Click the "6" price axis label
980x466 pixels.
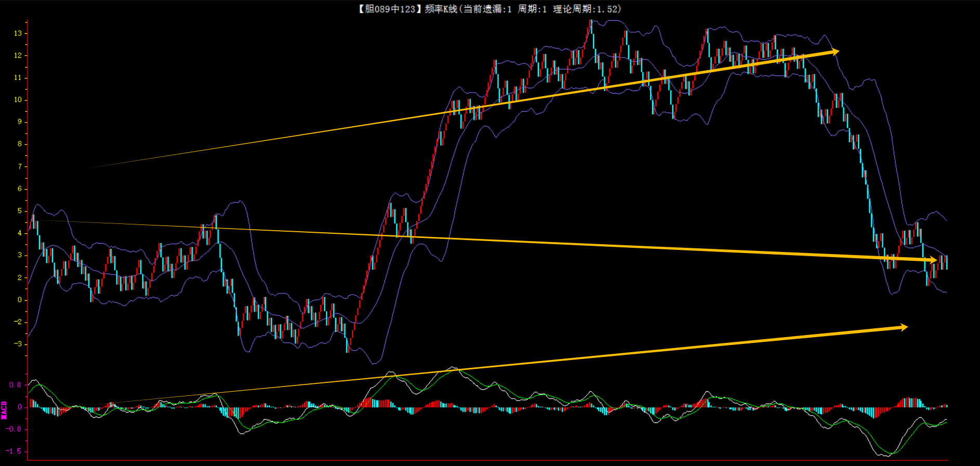20,189
